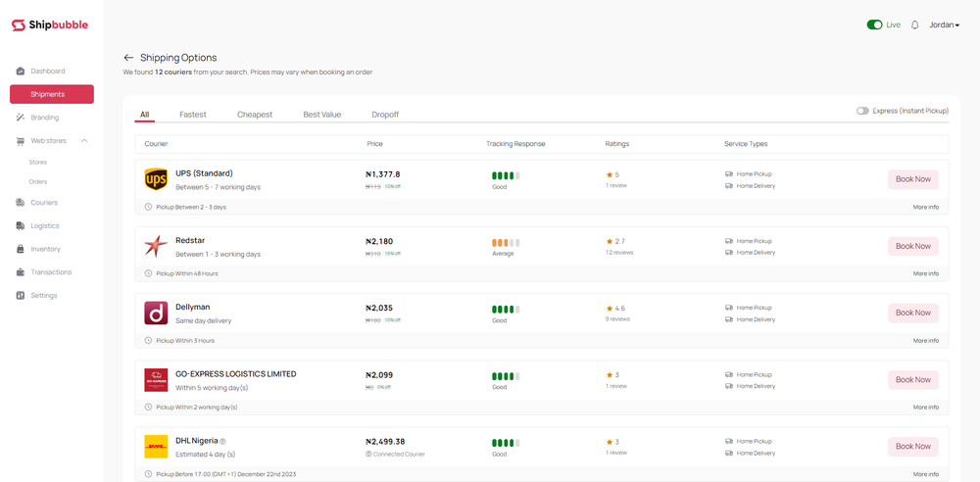Open Branding in the sidebar
The image size is (980, 482).
pos(44,118)
